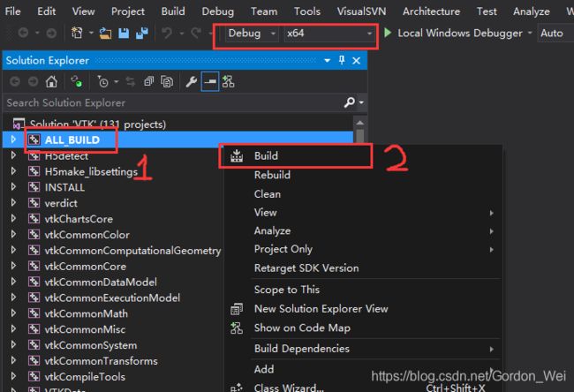The image size is (574, 392).
Task: Expand the INSTALL project node
Action: click(13, 186)
